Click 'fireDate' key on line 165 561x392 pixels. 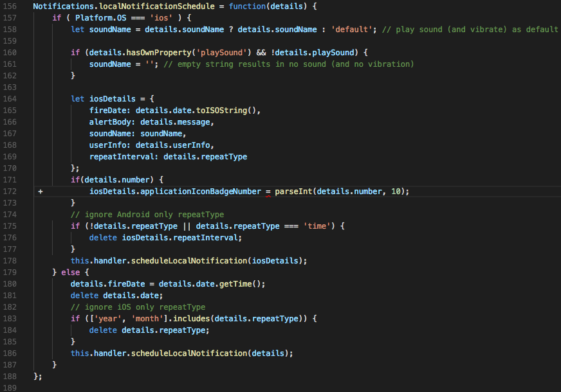(x=107, y=111)
